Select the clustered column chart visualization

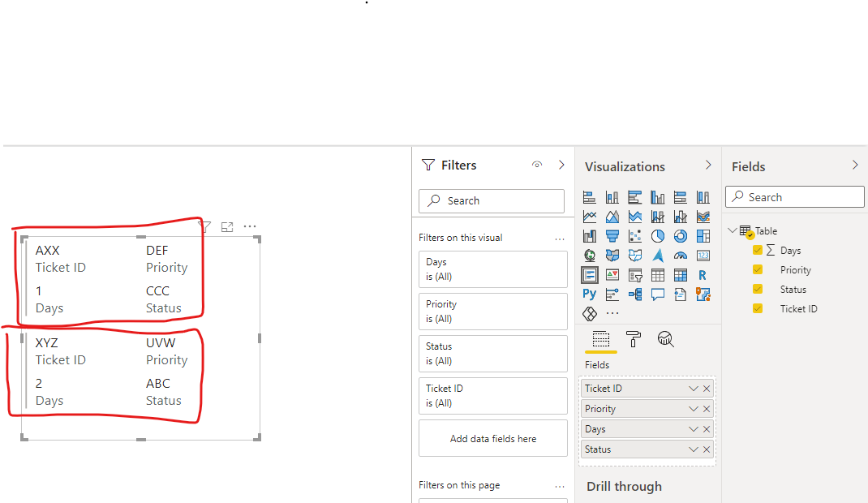[658, 197]
